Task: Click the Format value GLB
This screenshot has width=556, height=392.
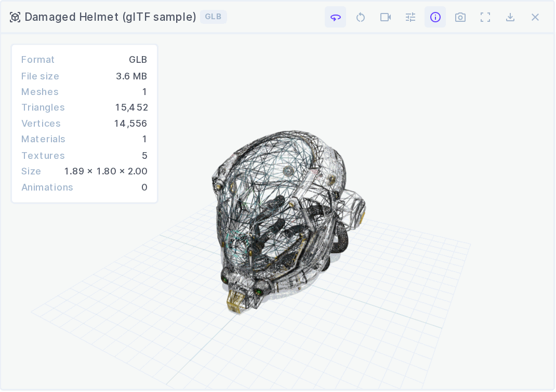Action: tap(138, 60)
